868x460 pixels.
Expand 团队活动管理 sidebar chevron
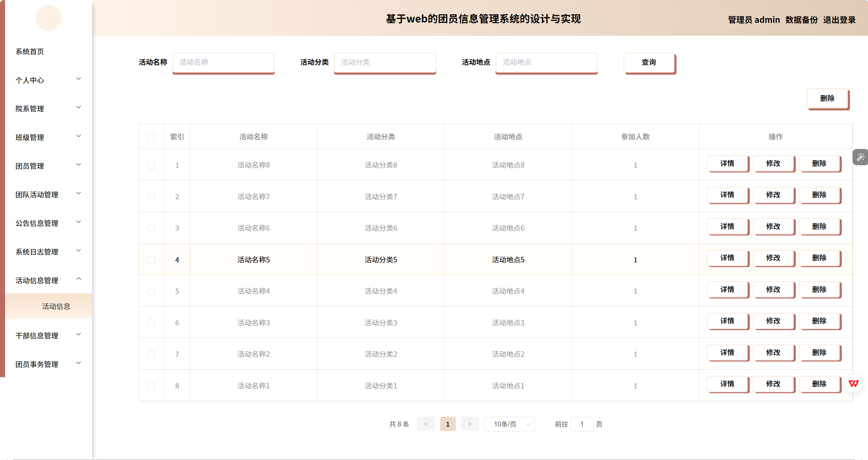click(79, 193)
